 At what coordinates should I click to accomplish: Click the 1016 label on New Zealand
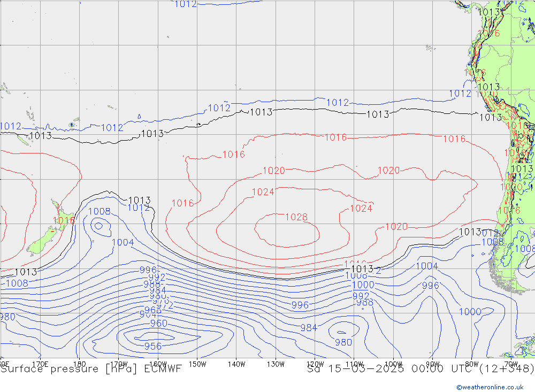coord(64,220)
